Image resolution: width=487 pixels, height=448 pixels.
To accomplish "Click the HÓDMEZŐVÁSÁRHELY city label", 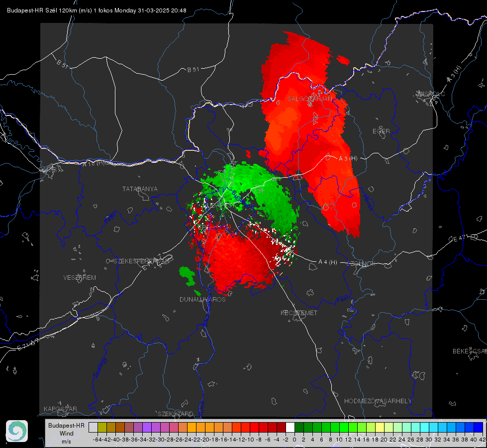I will (378, 401).
